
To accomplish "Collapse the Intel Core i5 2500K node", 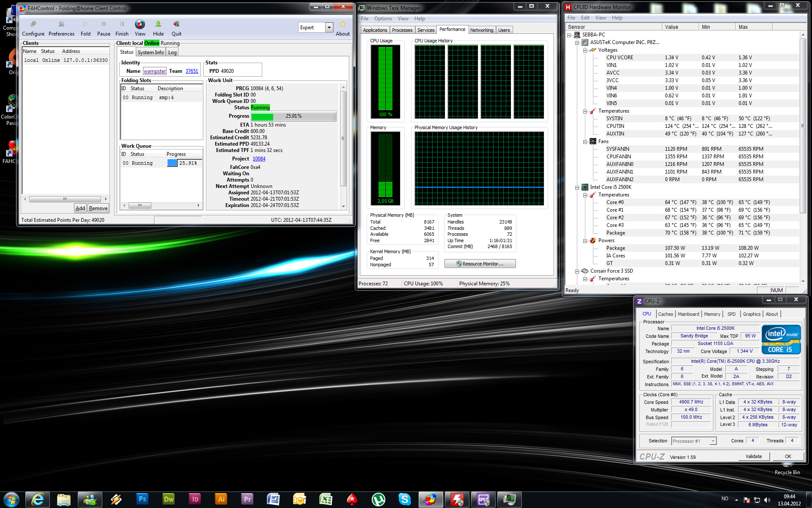I will click(x=577, y=187).
